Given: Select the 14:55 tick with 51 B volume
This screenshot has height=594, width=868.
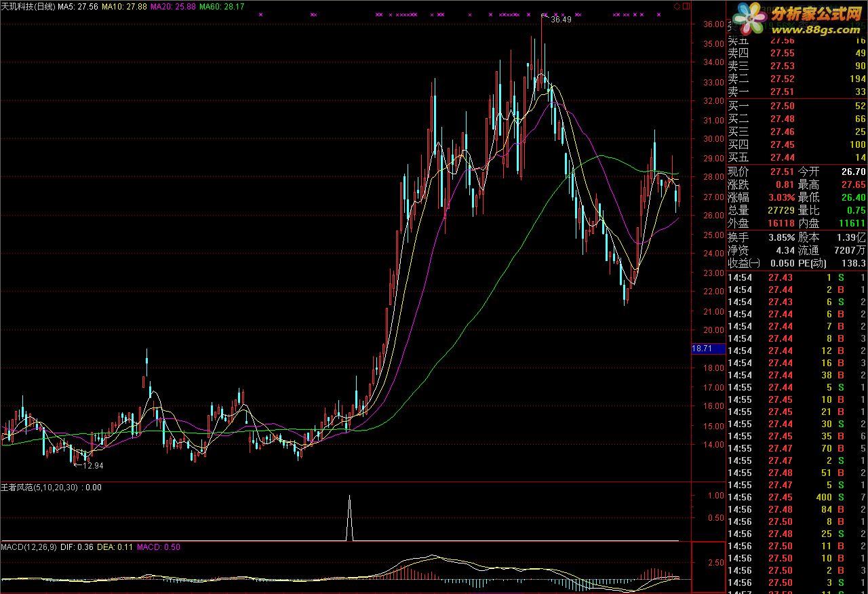Looking at the screenshot, I should click(x=797, y=473).
